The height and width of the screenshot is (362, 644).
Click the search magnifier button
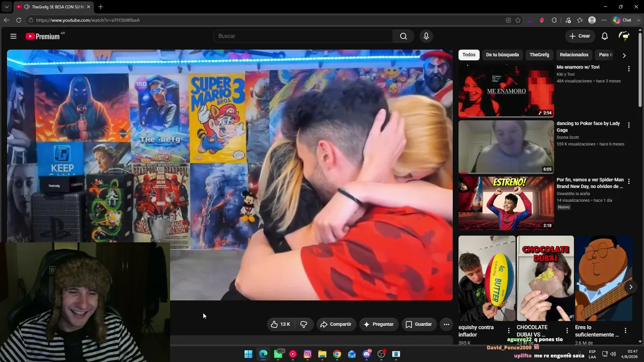pos(404,36)
